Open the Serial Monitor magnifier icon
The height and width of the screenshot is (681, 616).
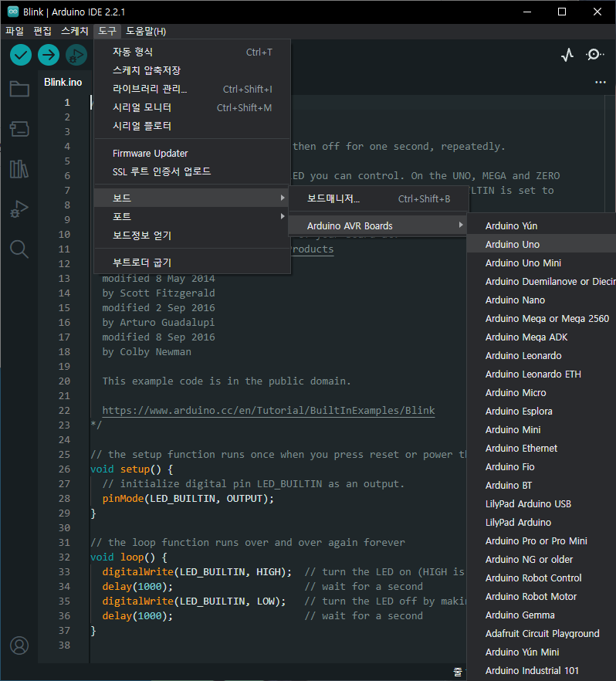click(594, 55)
